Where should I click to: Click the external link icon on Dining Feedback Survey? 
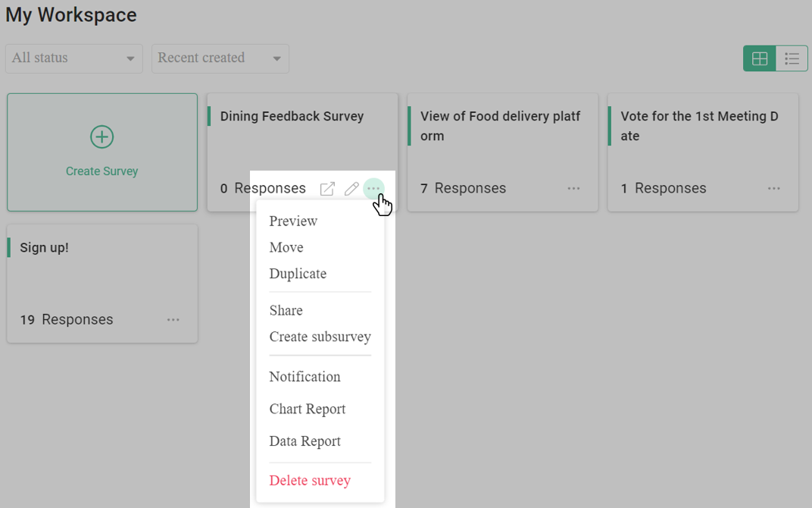coord(327,188)
